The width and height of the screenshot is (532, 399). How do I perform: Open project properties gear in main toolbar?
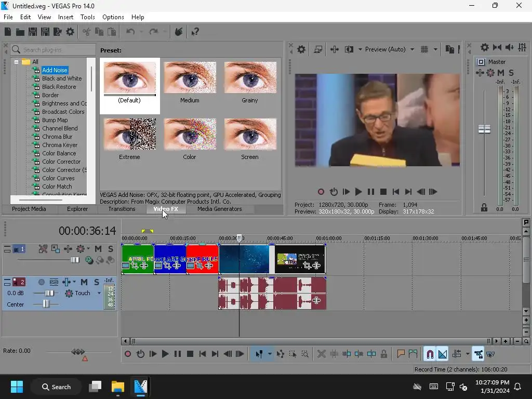pos(70,32)
